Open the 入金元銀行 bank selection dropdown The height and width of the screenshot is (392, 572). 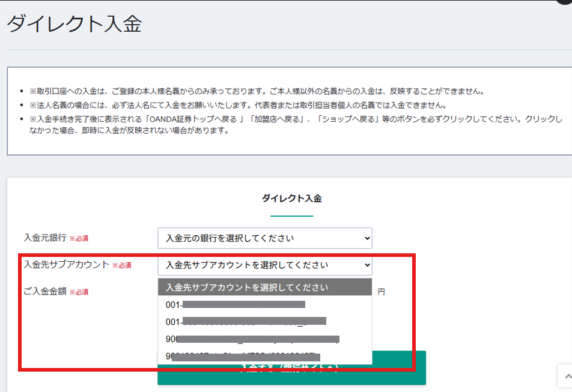tap(264, 238)
